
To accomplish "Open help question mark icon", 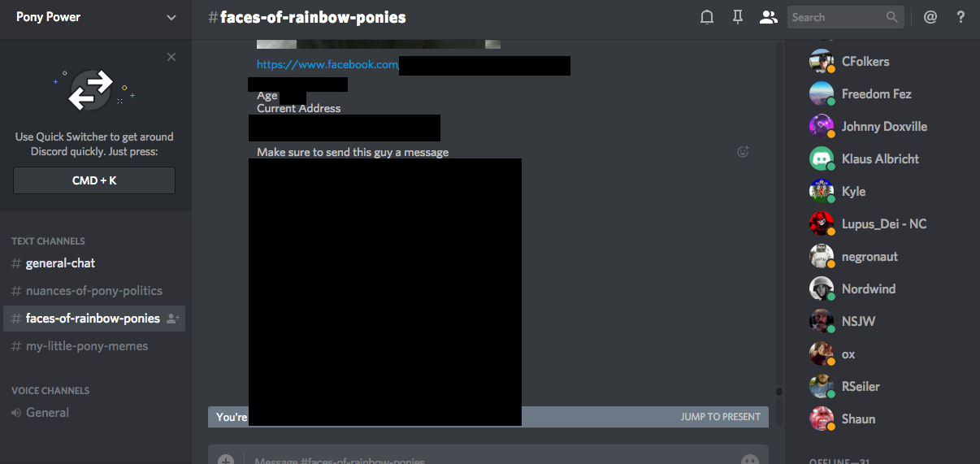I will point(960,17).
